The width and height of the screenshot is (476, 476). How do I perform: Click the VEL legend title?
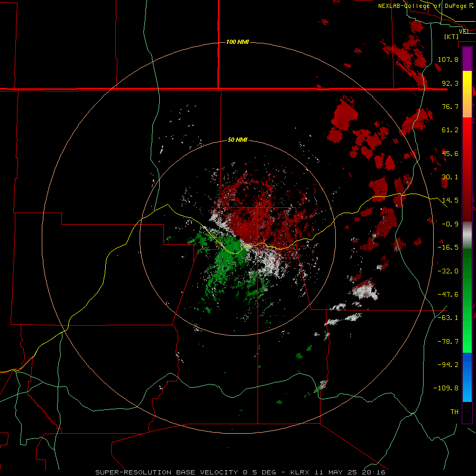(x=464, y=31)
